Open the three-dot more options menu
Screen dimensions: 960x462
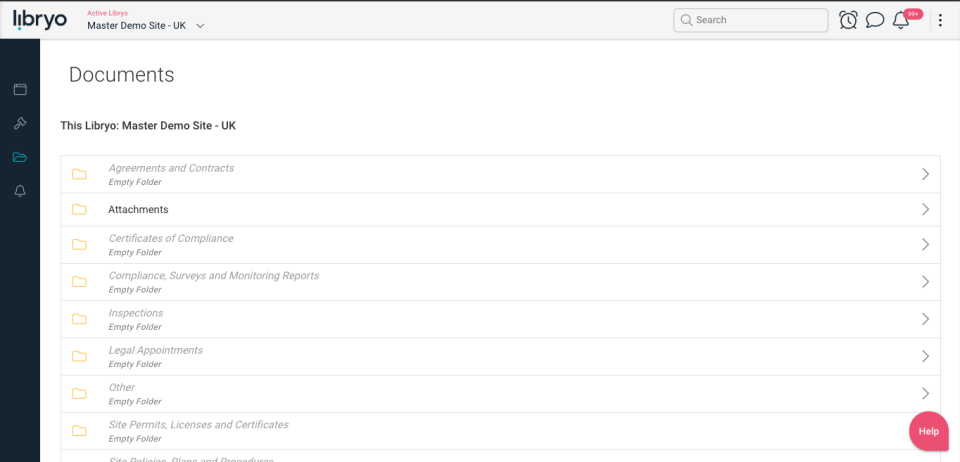[941, 20]
